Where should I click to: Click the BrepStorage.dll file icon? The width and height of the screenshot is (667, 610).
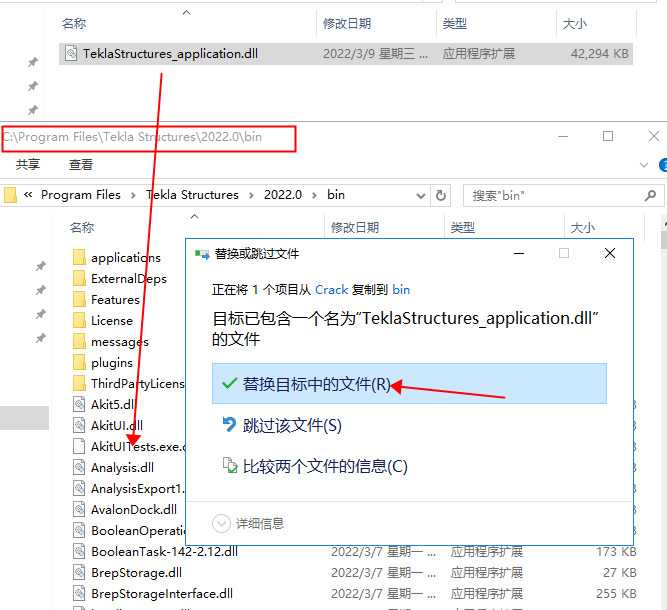click(79, 572)
